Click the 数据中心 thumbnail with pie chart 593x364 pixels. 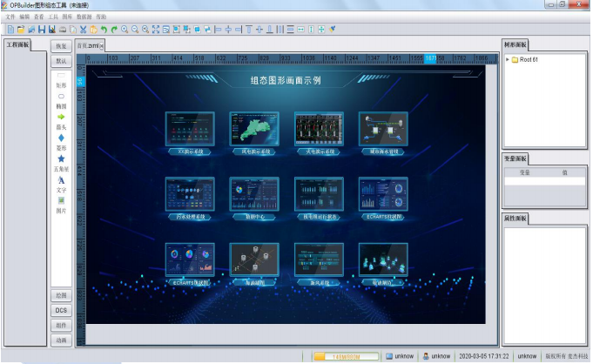[x=254, y=193]
